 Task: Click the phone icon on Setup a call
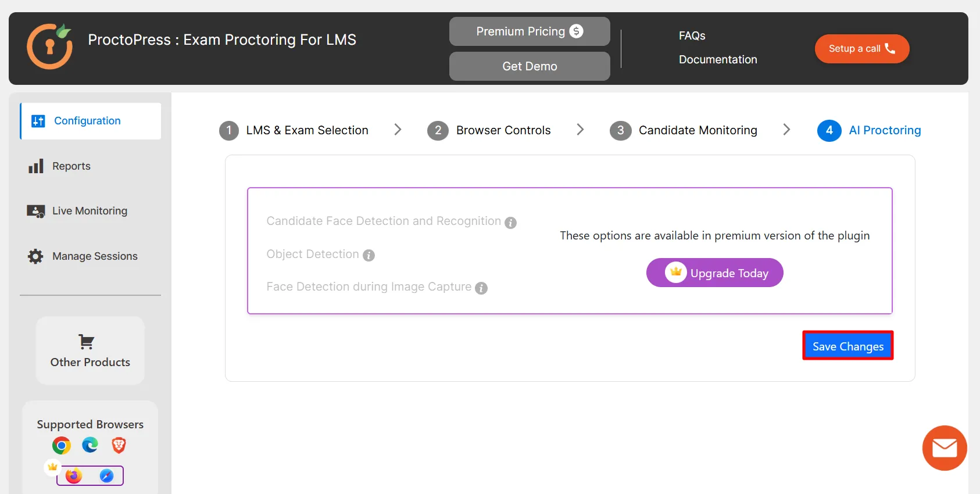(890, 48)
